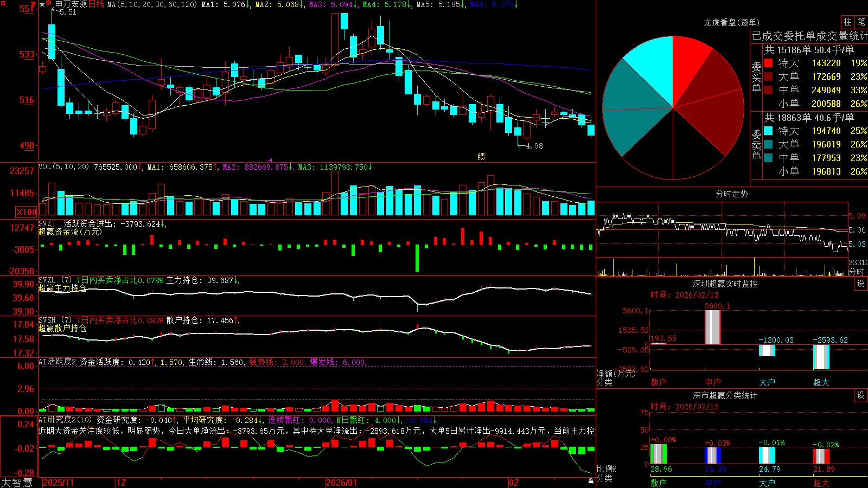Click VOL(5,10,20) indicator label
Screen dimensions: 868x488
63,167
